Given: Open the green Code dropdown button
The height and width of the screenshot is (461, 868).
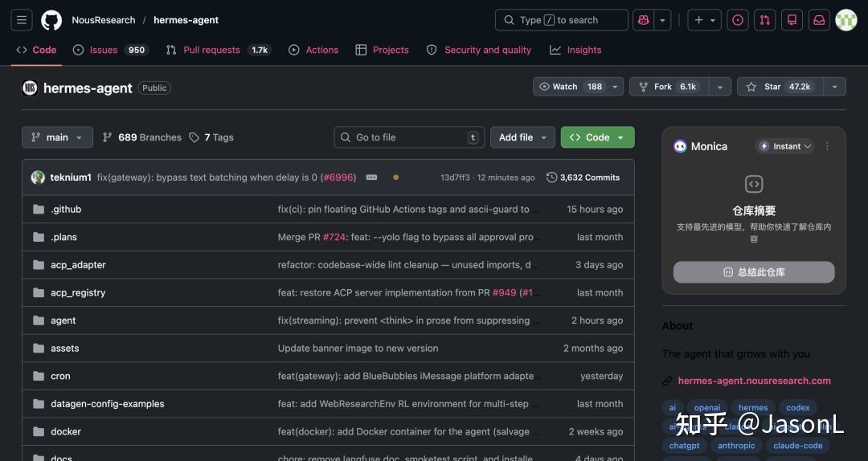Looking at the screenshot, I should click(x=597, y=137).
